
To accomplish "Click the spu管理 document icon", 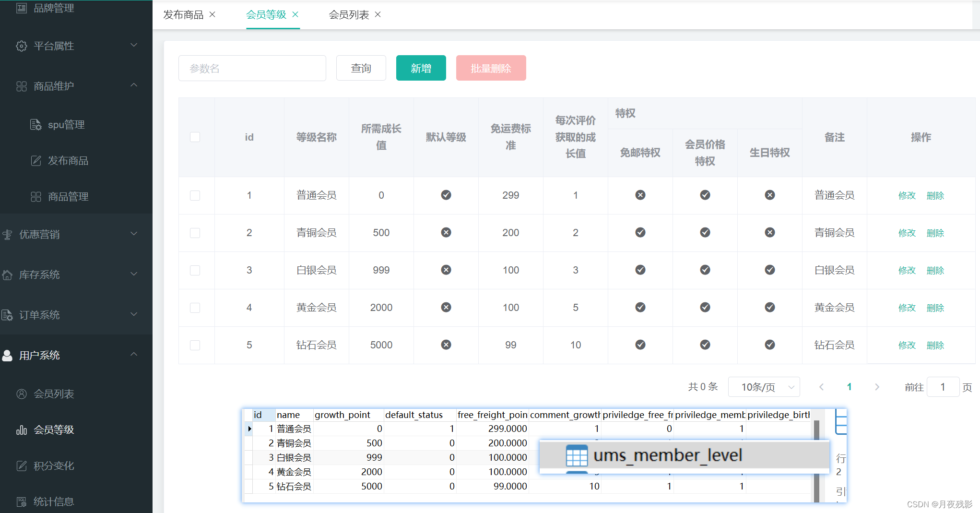I will (x=36, y=125).
